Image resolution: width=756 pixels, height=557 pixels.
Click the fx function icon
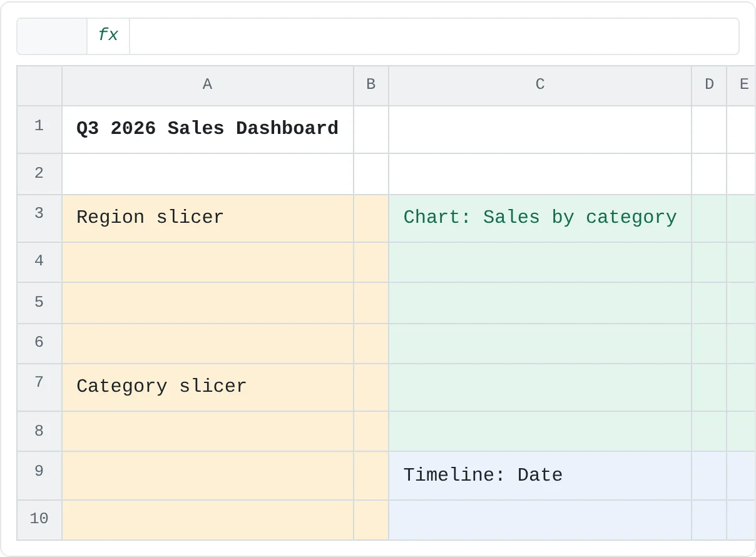coord(108,36)
